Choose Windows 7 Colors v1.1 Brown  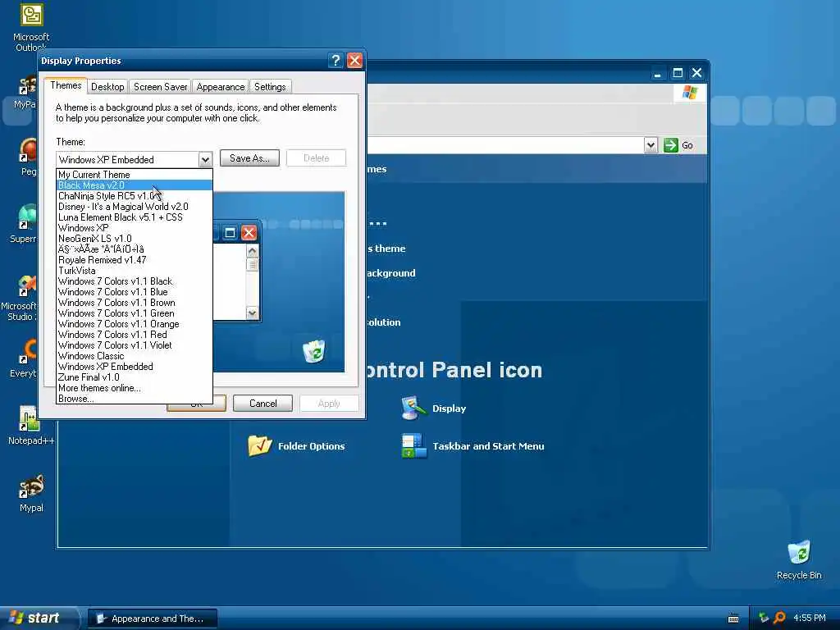[135, 303]
